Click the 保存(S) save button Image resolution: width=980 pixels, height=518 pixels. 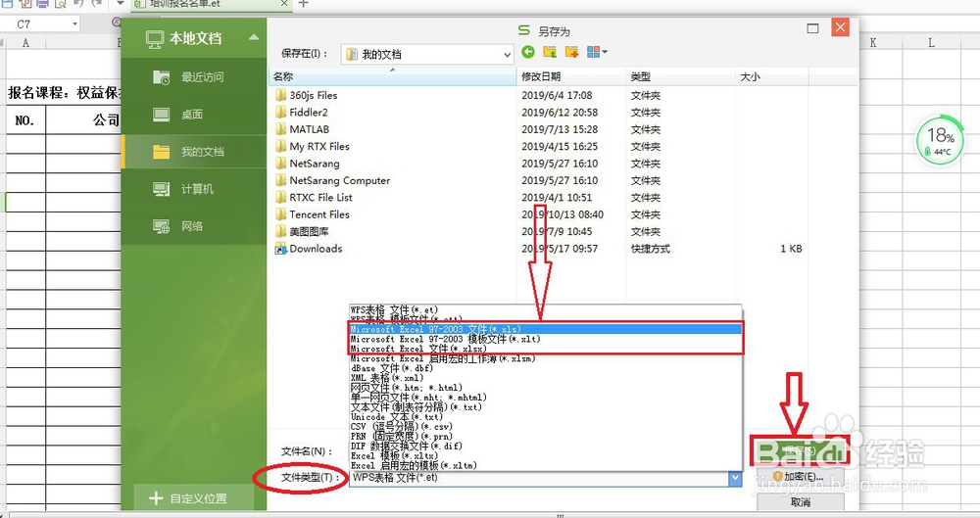801,449
